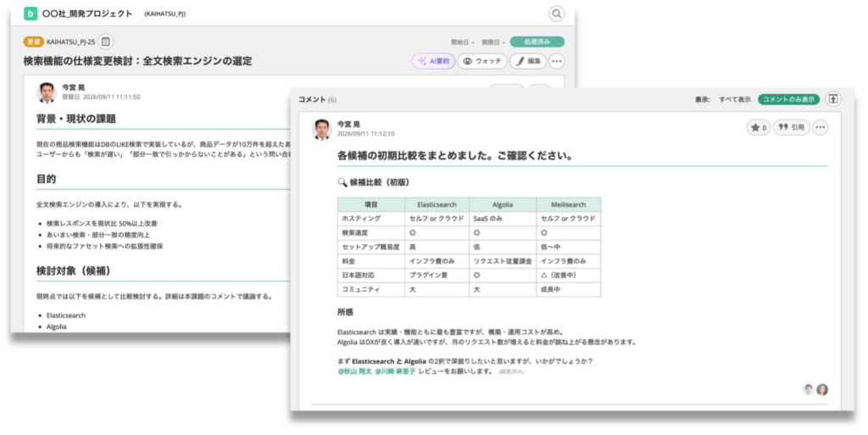Click the Algolia column header
Screen dimensions: 868x435
coord(503,204)
